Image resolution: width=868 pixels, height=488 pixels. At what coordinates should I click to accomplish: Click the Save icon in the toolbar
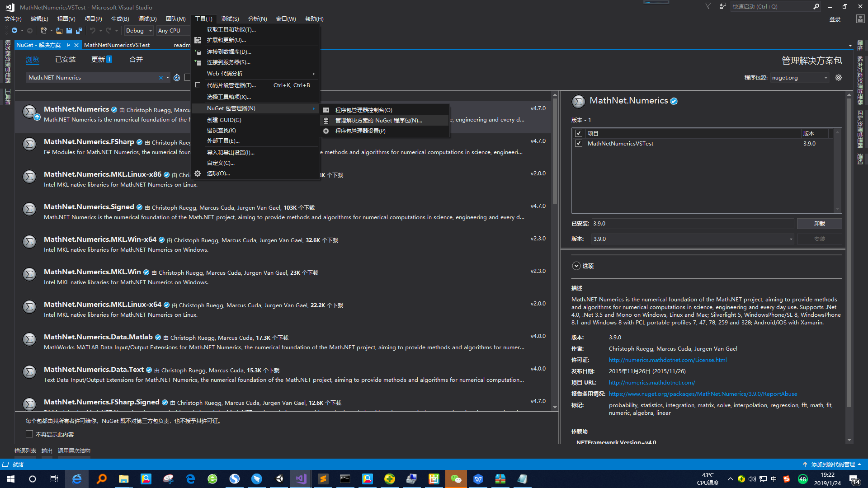tap(69, 30)
